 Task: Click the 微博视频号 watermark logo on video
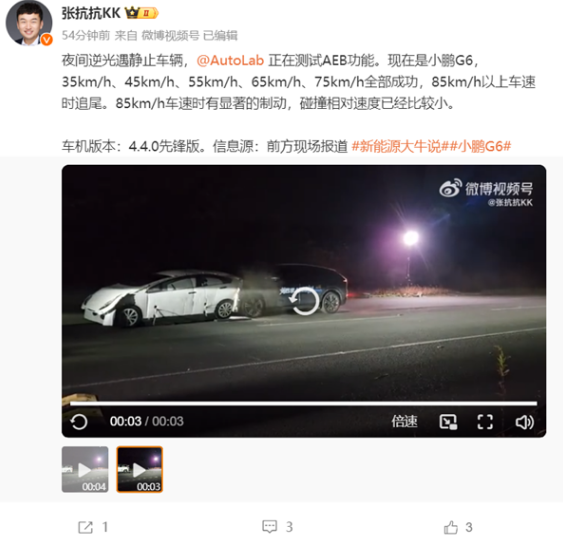(486, 189)
